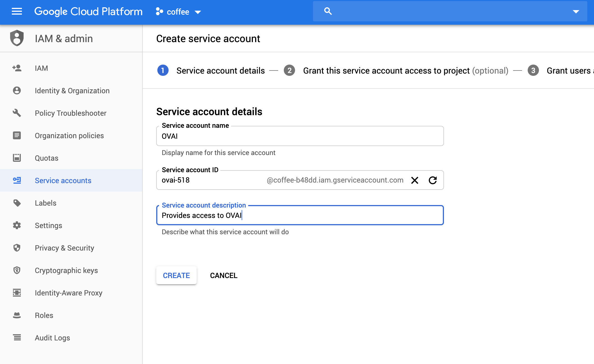
Task: Regenerate the service account ID
Action: coord(433,180)
